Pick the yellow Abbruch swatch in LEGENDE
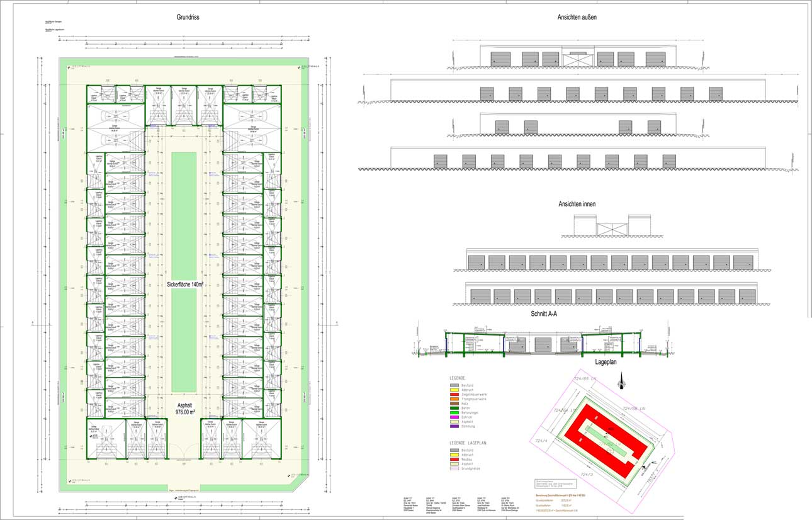Viewport: 812px width, 520px height. [x=454, y=390]
